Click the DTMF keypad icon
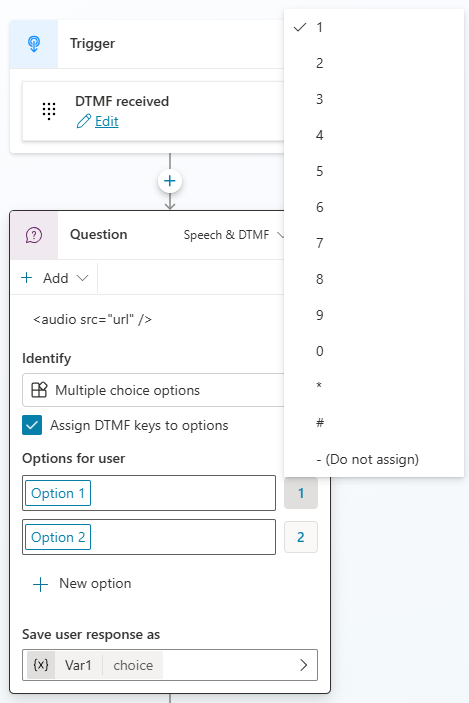This screenshot has width=469, height=703. pyautogui.click(x=49, y=110)
